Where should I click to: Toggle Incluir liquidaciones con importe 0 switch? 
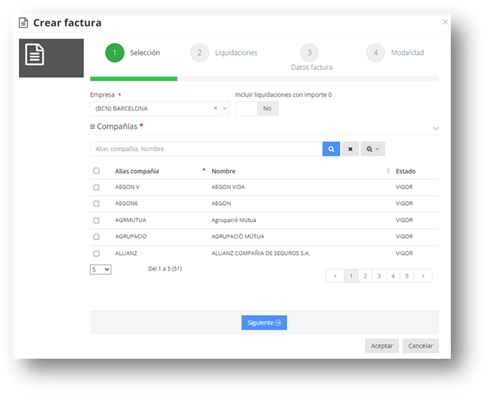point(257,108)
